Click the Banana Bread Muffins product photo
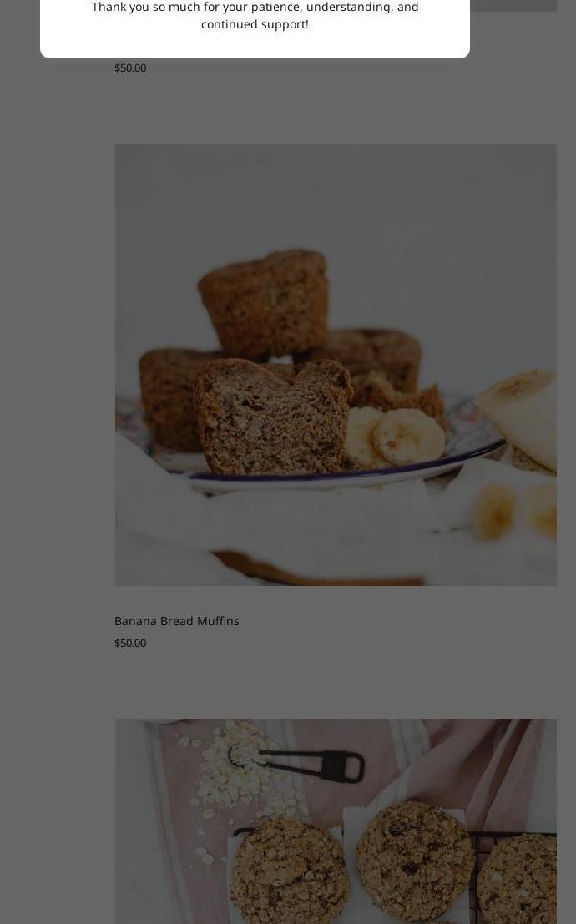The height and width of the screenshot is (924, 576). click(336, 365)
